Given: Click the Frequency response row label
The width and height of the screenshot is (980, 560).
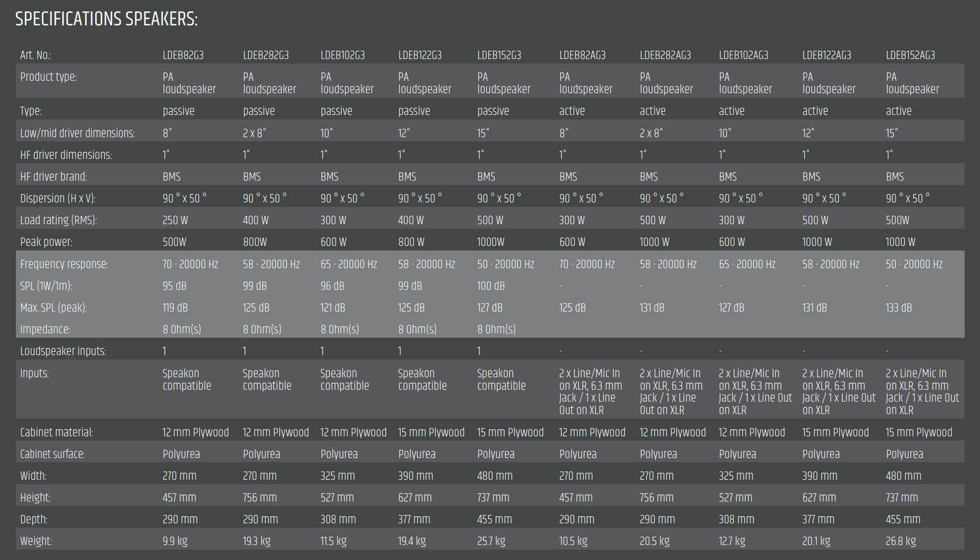Looking at the screenshot, I should (x=64, y=264).
